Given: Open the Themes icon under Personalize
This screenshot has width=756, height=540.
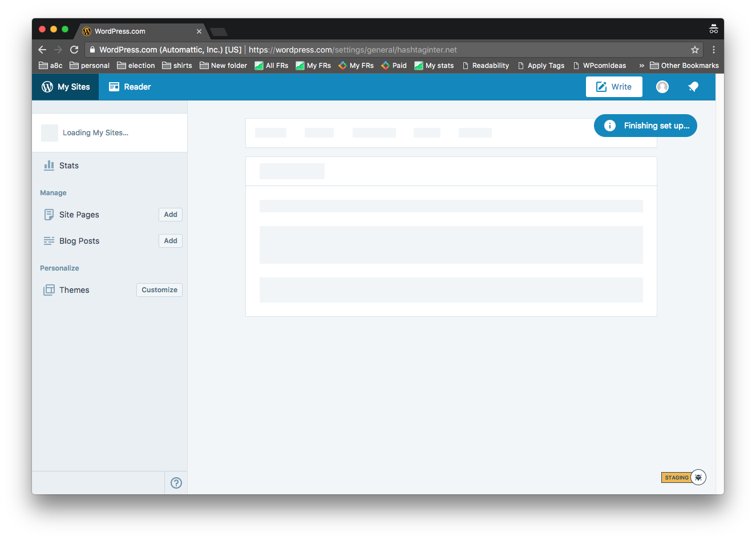Looking at the screenshot, I should point(49,289).
